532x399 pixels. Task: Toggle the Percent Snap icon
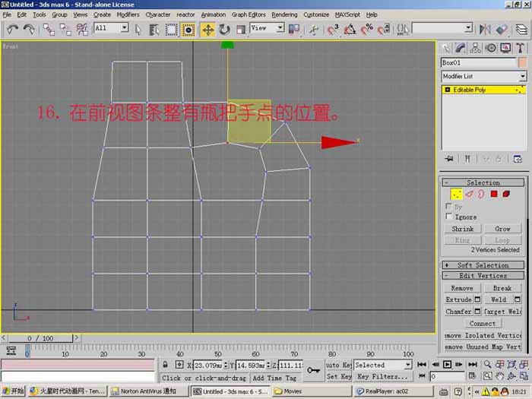click(367, 30)
